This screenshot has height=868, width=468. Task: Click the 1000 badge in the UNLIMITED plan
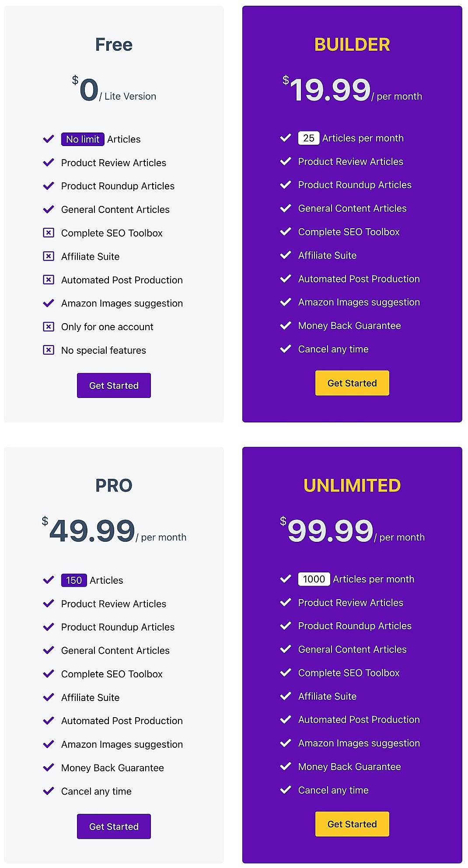click(313, 579)
